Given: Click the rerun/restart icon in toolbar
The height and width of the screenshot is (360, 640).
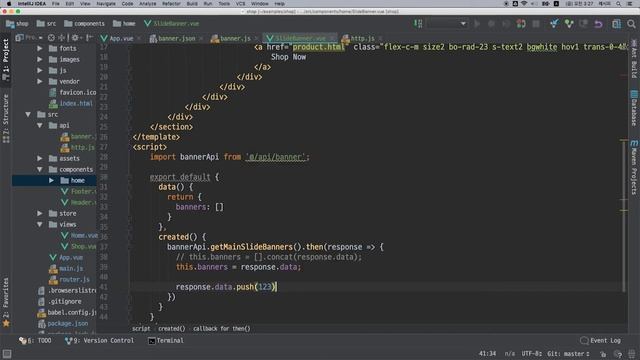Looking at the screenshot, I should 521,24.
